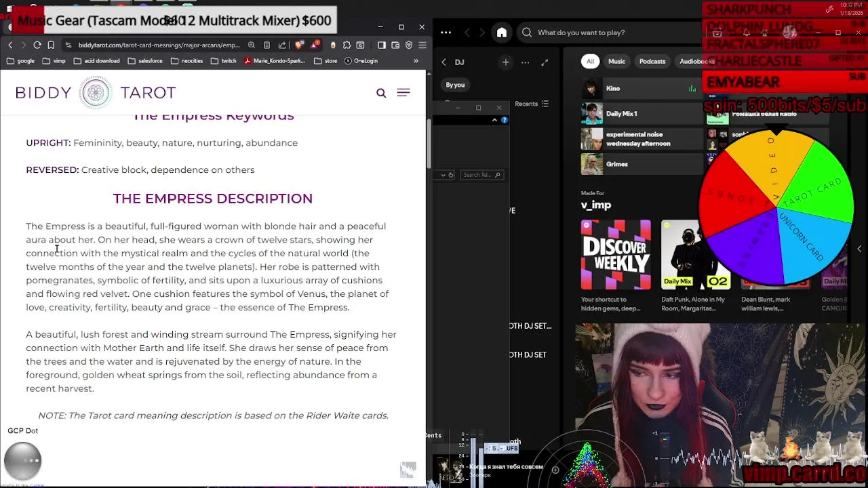Click the Biddy Tarot logo
This screenshot has width=868, height=488.
[96, 92]
